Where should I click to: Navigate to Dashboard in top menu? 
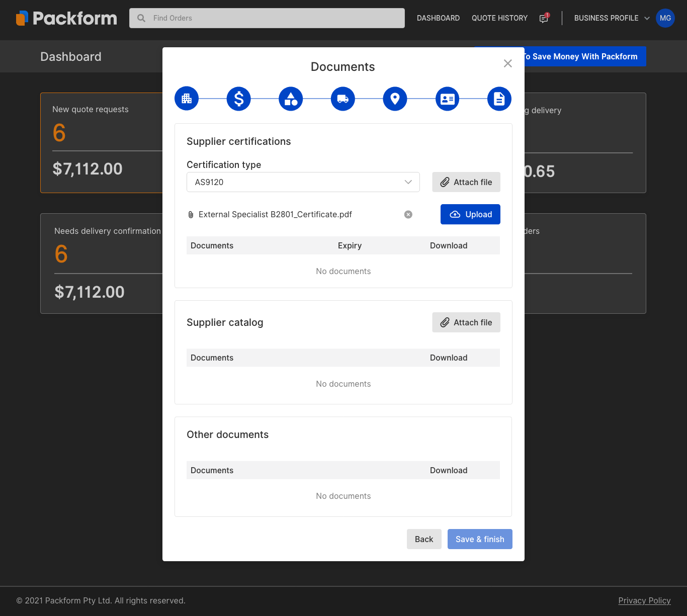point(438,18)
